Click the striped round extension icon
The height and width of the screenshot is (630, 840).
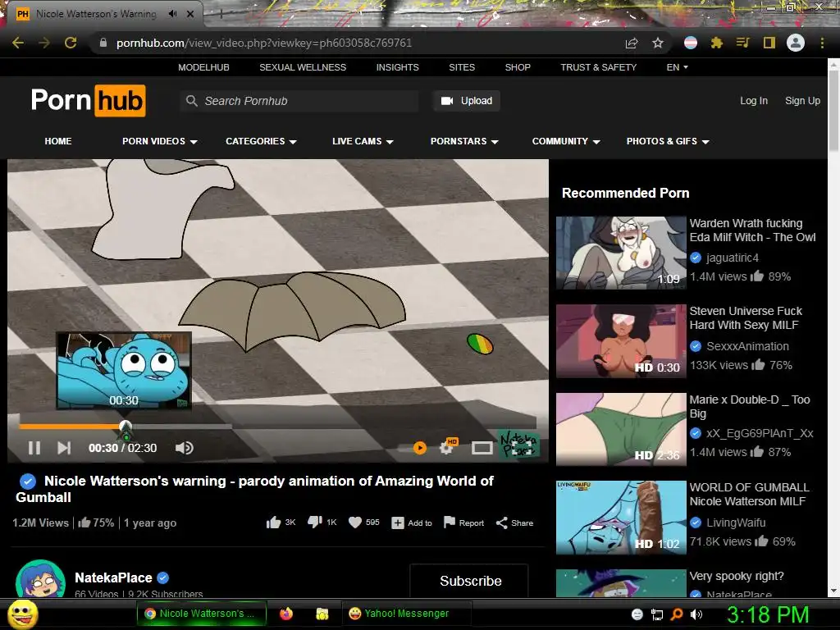[x=691, y=43]
